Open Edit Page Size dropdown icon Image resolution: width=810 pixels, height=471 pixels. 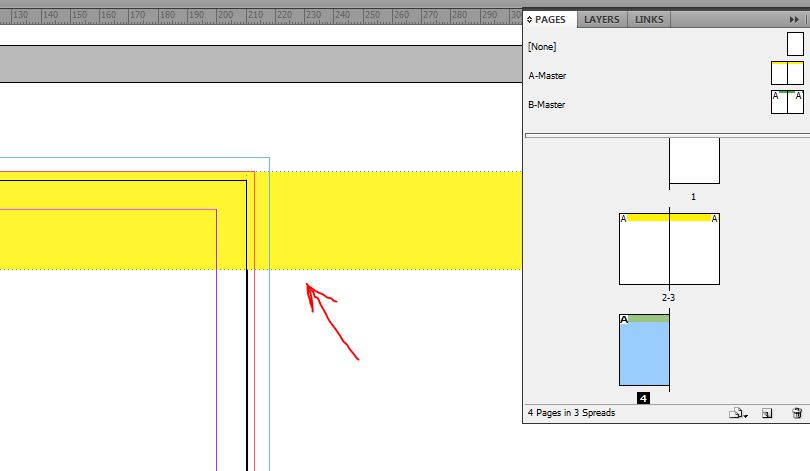point(738,413)
